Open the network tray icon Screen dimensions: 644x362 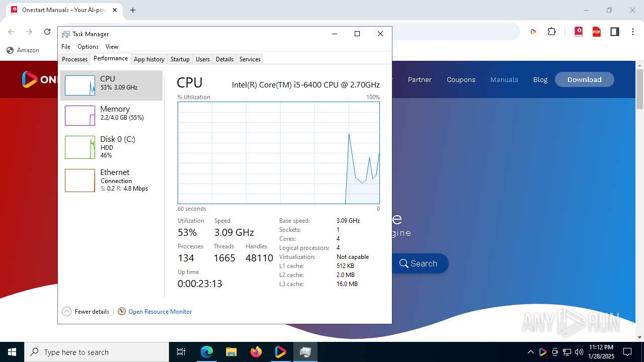[x=567, y=352]
